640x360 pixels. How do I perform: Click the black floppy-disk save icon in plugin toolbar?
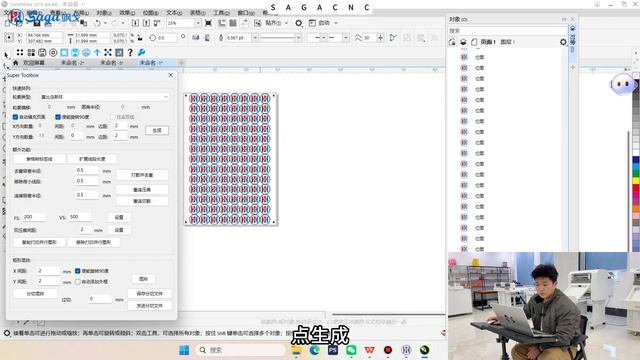coord(42,52)
